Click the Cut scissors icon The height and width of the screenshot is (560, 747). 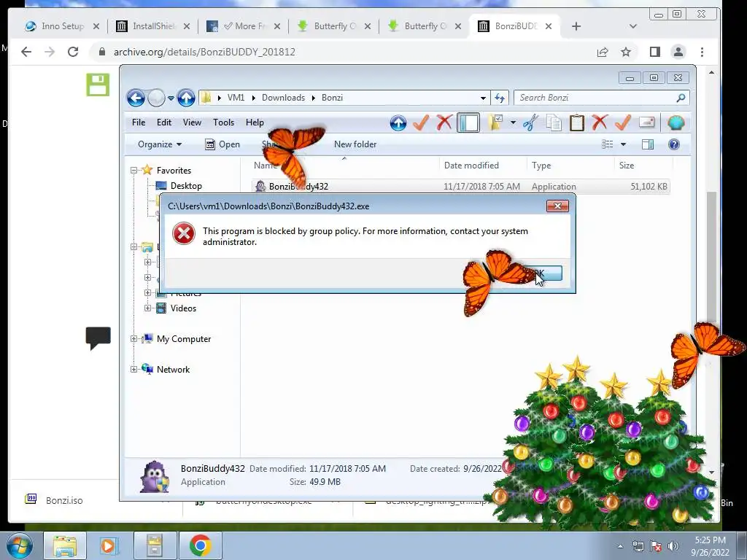531,122
